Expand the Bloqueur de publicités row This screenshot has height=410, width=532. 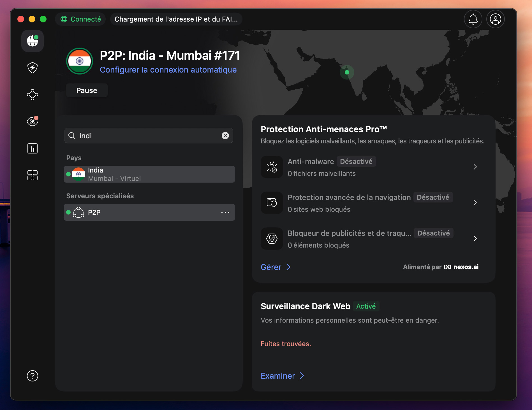coord(475,239)
